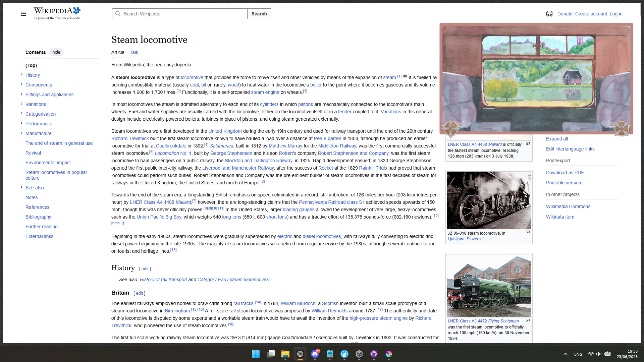The height and width of the screenshot is (362, 644).
Task: Go to Environmental impact in Contents
Action: (x=48, y=163)
